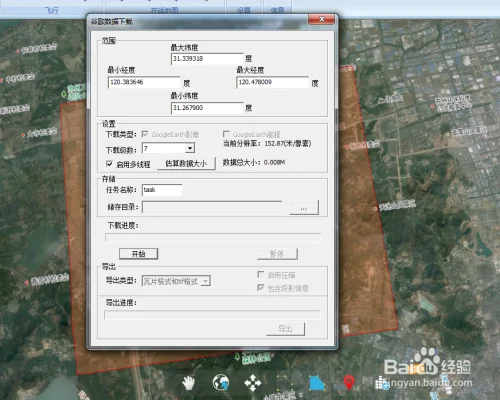The width and height of the screenshot is (500, 400).
Task: Click the 储存目录 path field
Action: coord(212,207)
